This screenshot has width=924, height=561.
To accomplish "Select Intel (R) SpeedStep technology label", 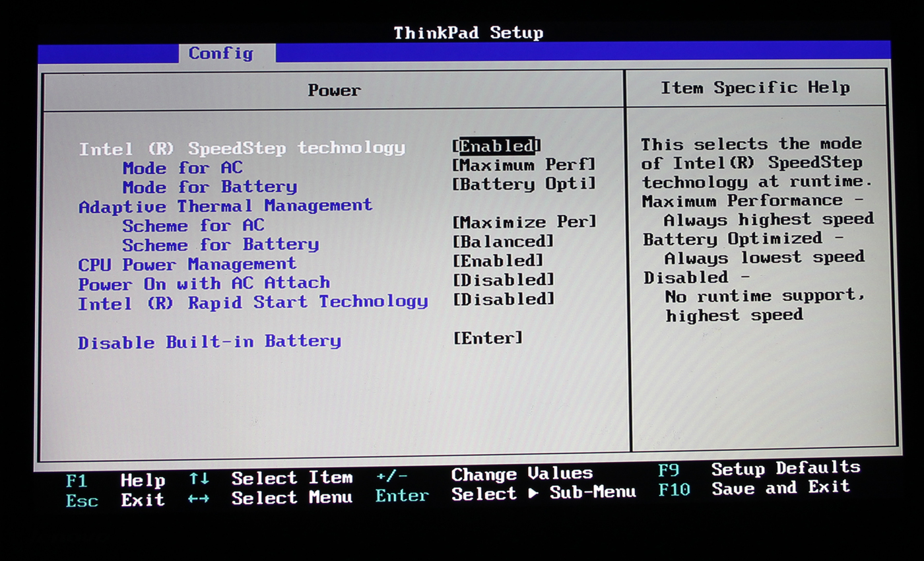I will click(242, 148).
